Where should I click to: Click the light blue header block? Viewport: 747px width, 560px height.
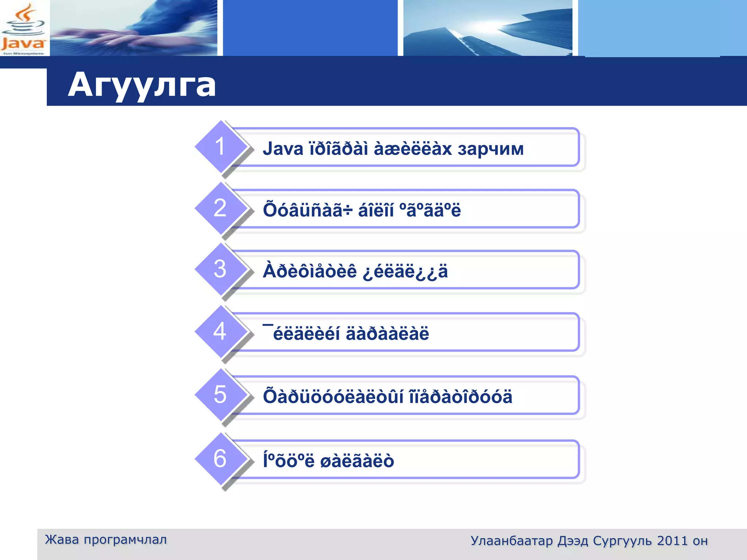tap(662, 28)
